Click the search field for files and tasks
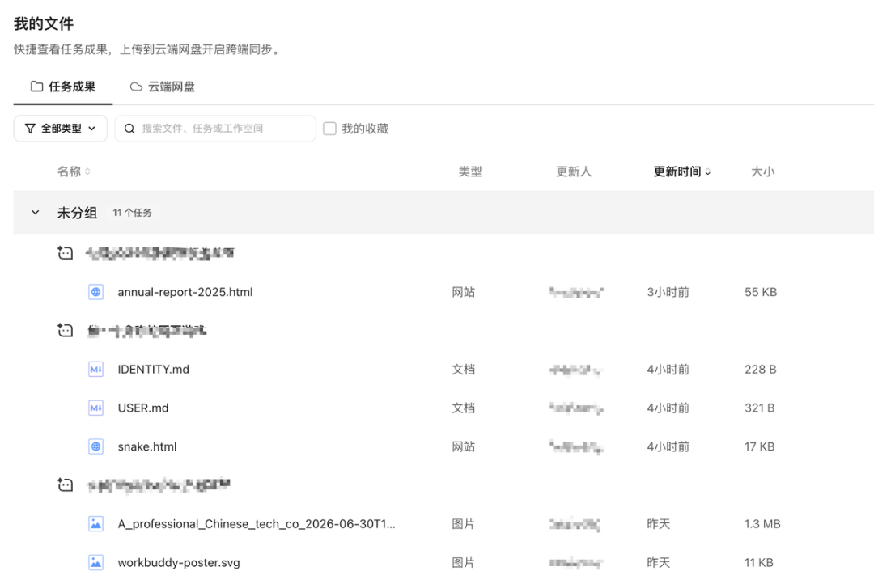 (x=215, y=129)
